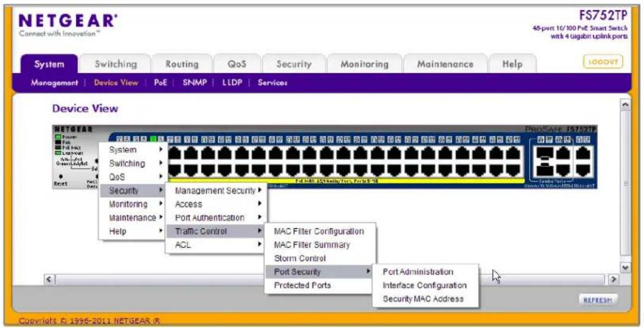
Task: Choose Maintenance in the context menu
Action: point(132,218)
